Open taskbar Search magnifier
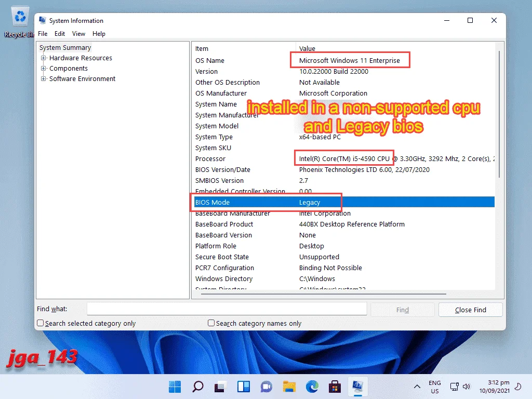The width and height of the screenshot is (532, 399). point(198,387)
